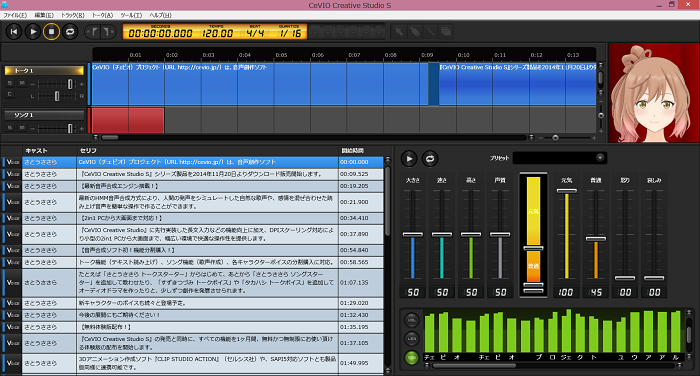Viewport: 700px width, 376px height.
Task: Click the 普通 emotion slider handle at 45
Action: (596, 238)
